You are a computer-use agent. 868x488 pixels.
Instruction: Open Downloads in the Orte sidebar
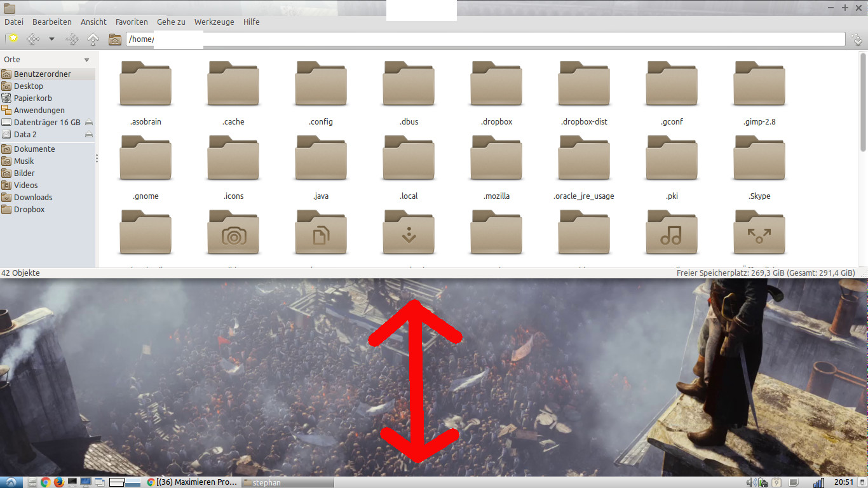coord(33,197)
